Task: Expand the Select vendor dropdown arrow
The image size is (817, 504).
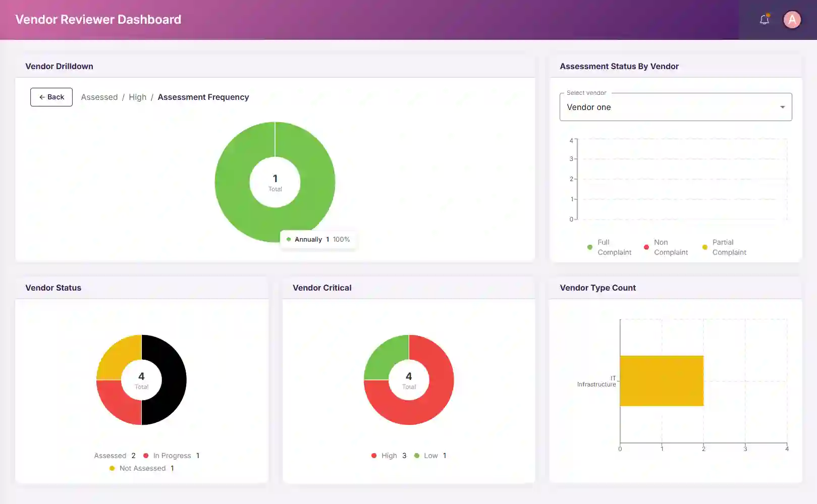Action: (x=782, y=107)
